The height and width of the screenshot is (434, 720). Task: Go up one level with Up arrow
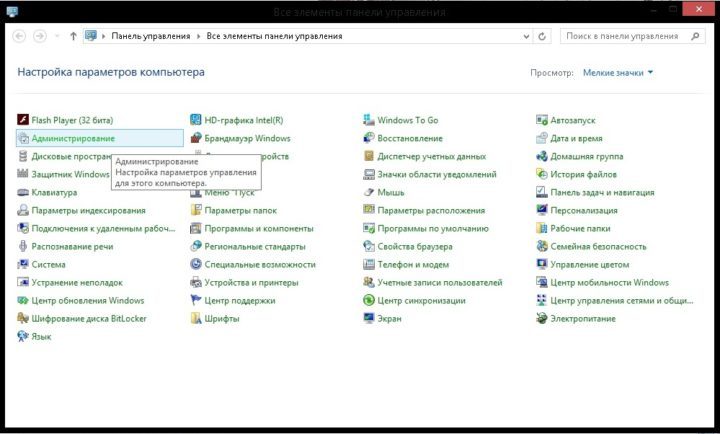pyautogui.click(x=73, y=36)
